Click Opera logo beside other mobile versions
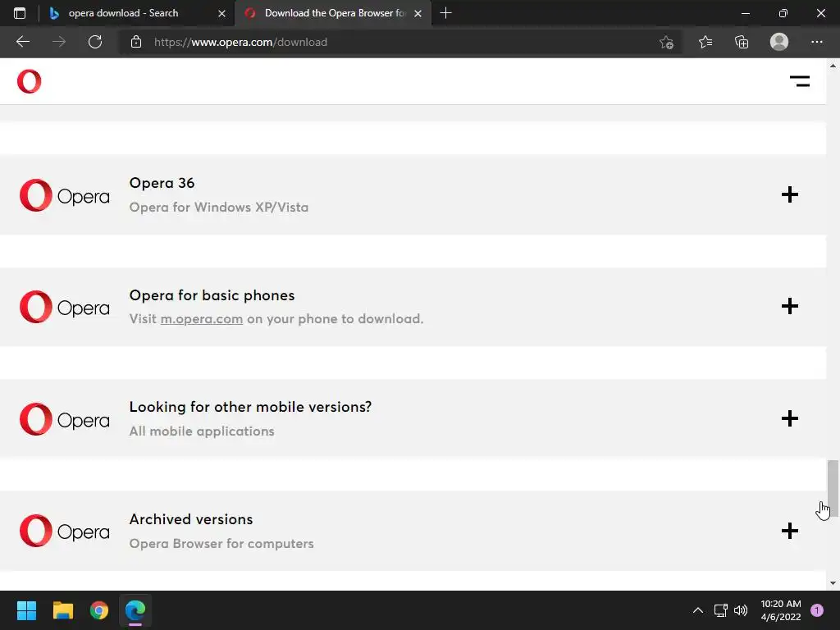 64,419
